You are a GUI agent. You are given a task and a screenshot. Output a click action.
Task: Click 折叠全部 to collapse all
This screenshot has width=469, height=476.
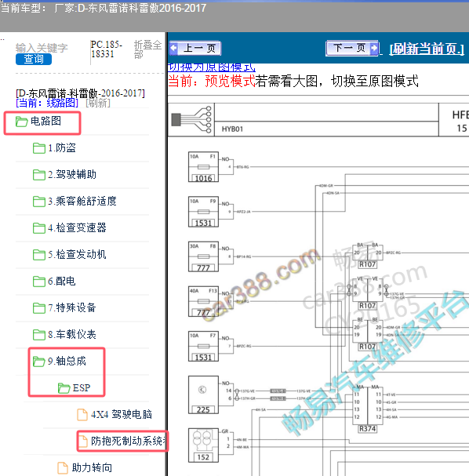[147, 49]
